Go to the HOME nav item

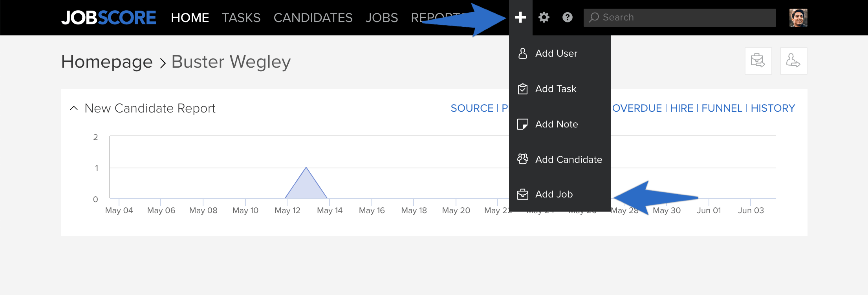coord(190,18)
